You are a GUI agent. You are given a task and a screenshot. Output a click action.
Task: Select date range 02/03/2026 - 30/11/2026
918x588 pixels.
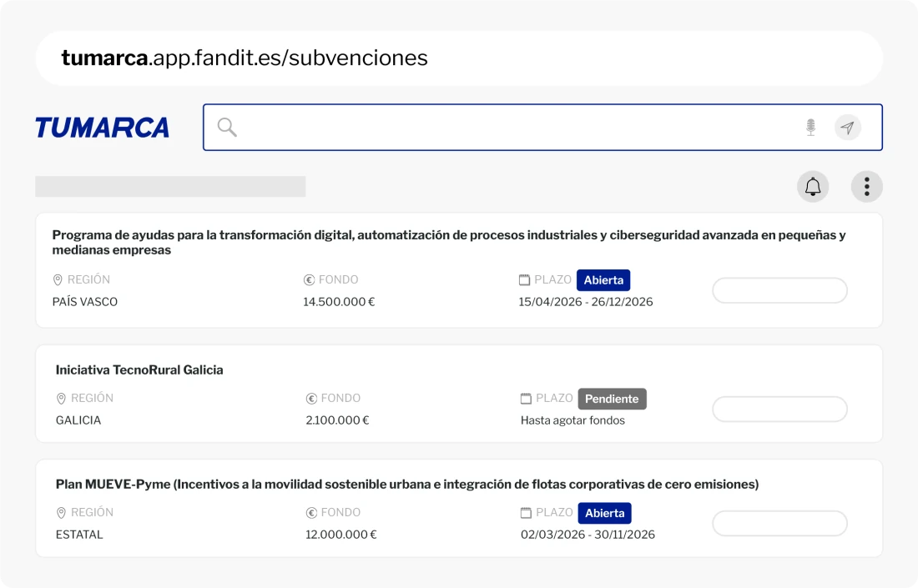pos(588,535)
